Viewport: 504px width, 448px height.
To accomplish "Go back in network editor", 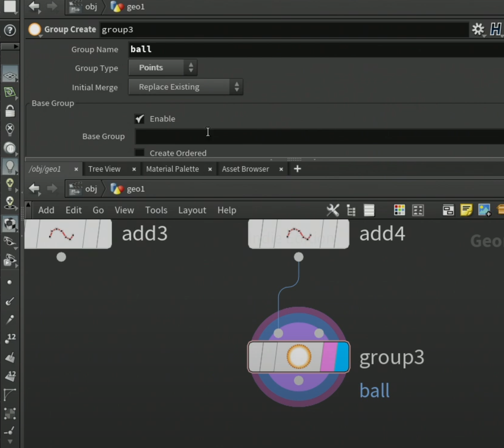I will coord(34,189).
